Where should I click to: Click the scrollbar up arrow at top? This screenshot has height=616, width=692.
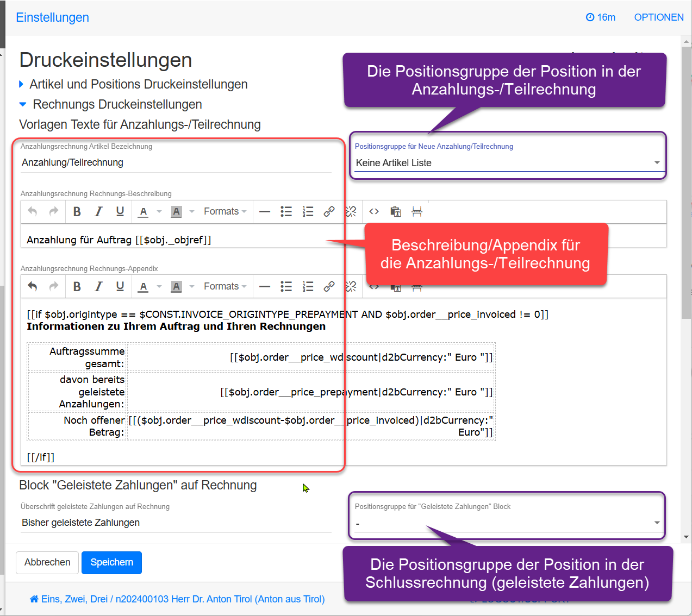coord(686,42)
